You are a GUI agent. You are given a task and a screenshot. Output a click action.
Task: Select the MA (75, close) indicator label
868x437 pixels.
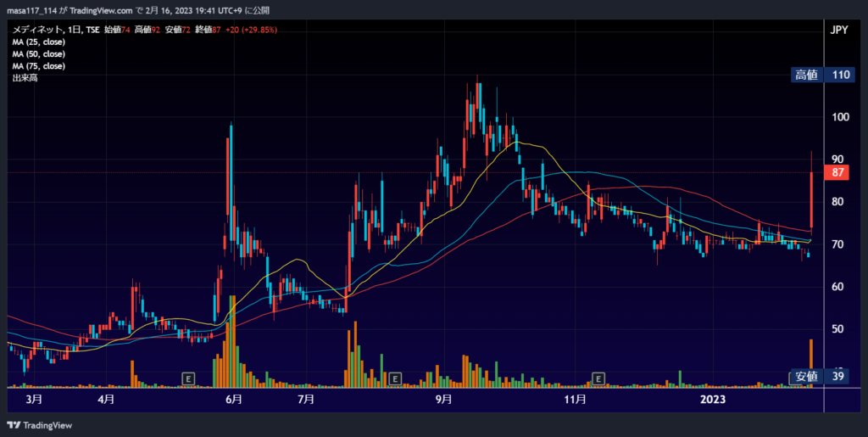coord(39,66)
